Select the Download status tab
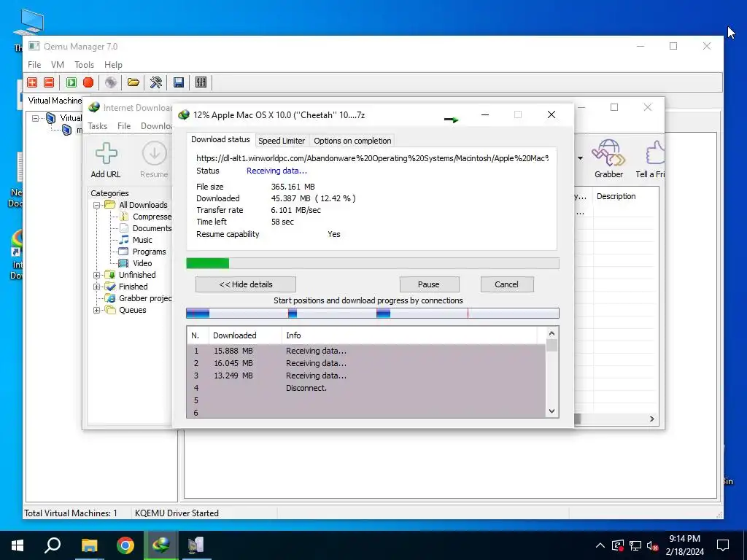This screenshot has height=560, width=747. [x=220, y=139]
